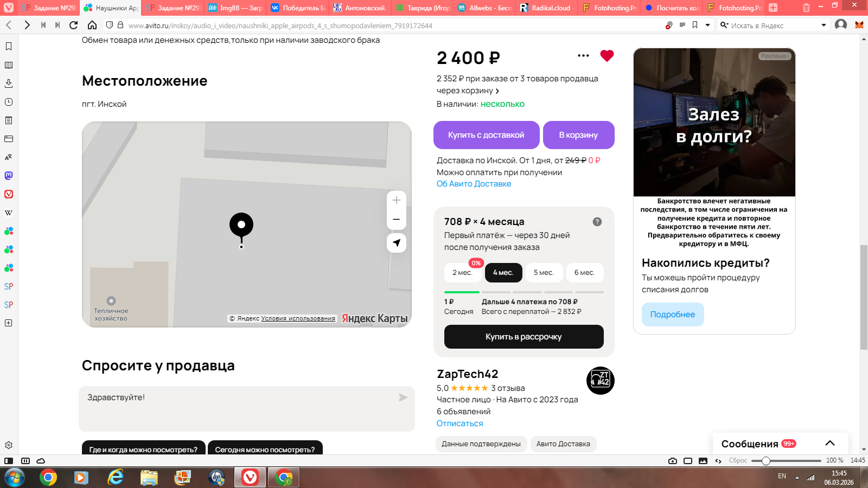Click the page vertical scrollbar
The image size is (868, 488).
click(x=864, y=297)
